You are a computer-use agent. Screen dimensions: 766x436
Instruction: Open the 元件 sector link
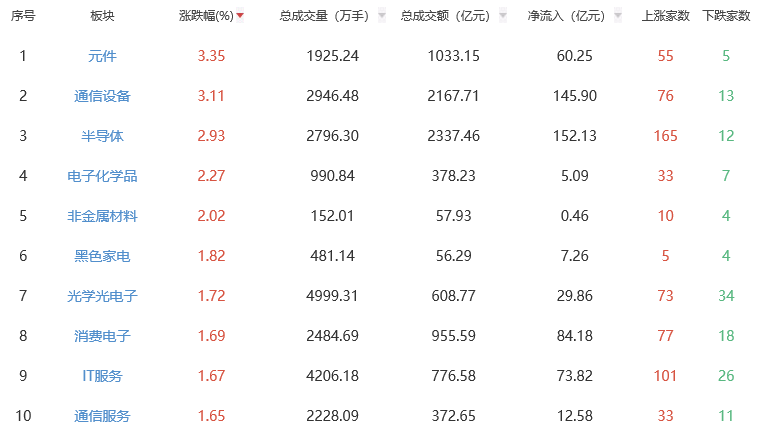click(102, 56)
